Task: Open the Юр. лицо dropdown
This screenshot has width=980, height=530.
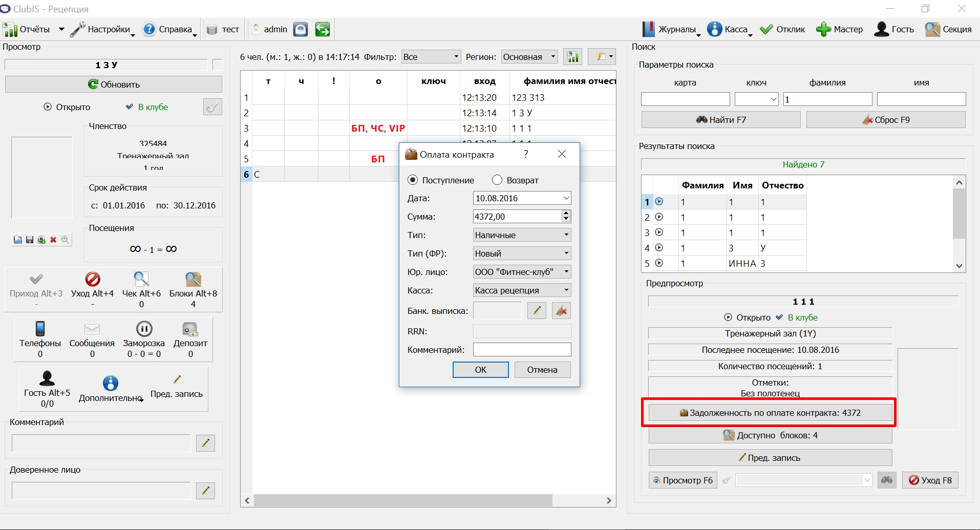Action: (x=522, y=272)
